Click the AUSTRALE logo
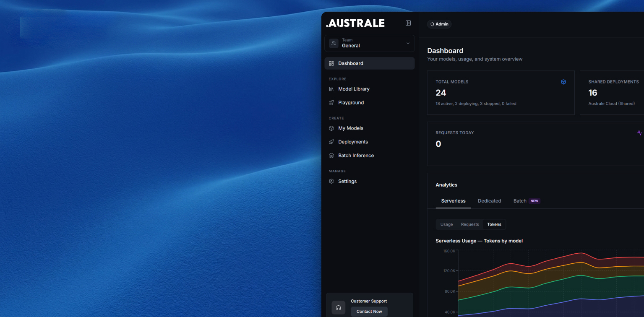 point(355,23)
